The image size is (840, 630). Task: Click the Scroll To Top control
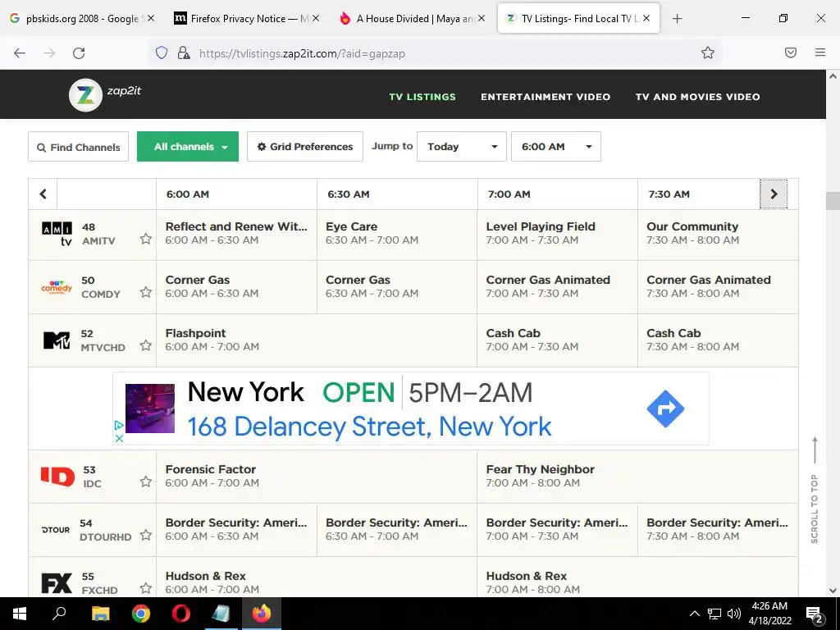point(815,491)
